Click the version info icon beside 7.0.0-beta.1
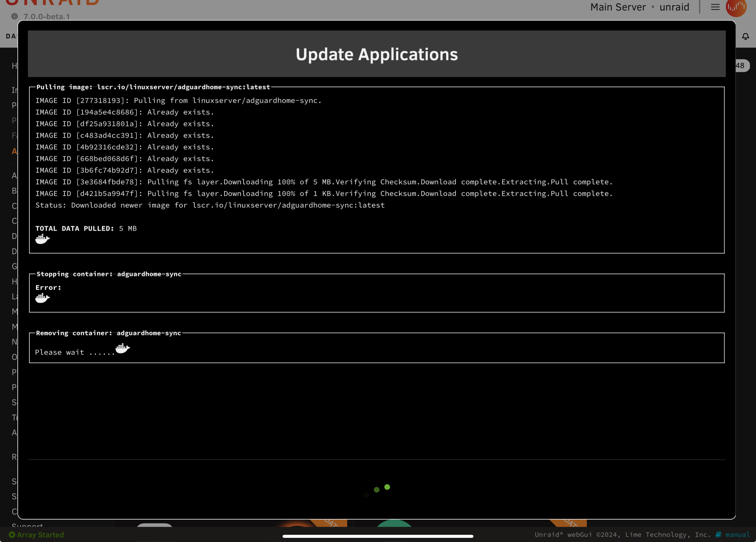 tap(14, 16)
